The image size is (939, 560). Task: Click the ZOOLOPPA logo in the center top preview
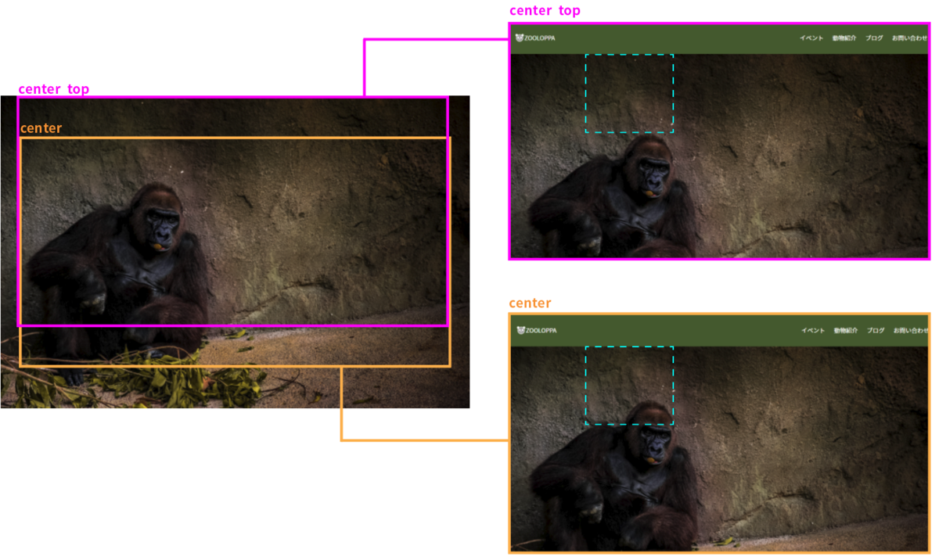(535, 38)
